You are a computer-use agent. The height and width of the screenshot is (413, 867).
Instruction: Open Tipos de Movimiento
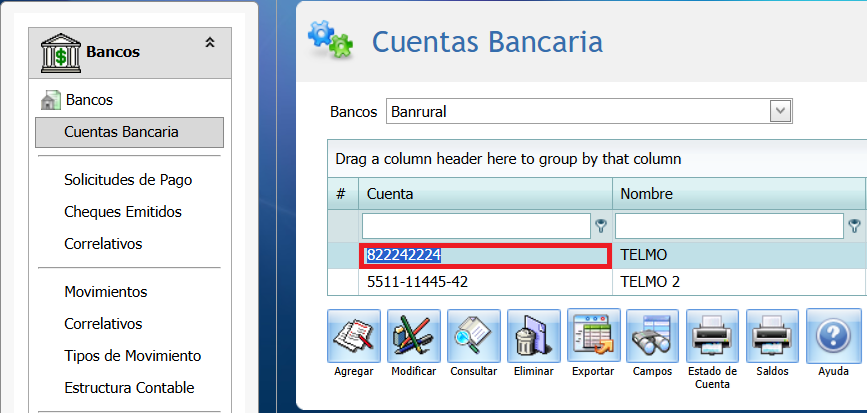click(133, 356)
